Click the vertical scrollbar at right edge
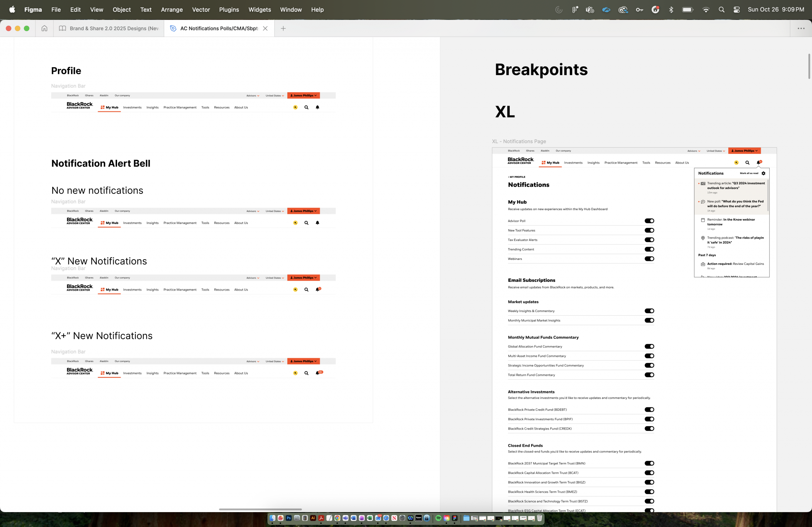This screenshot has width=812, height=527. click(x=809, y=66)
